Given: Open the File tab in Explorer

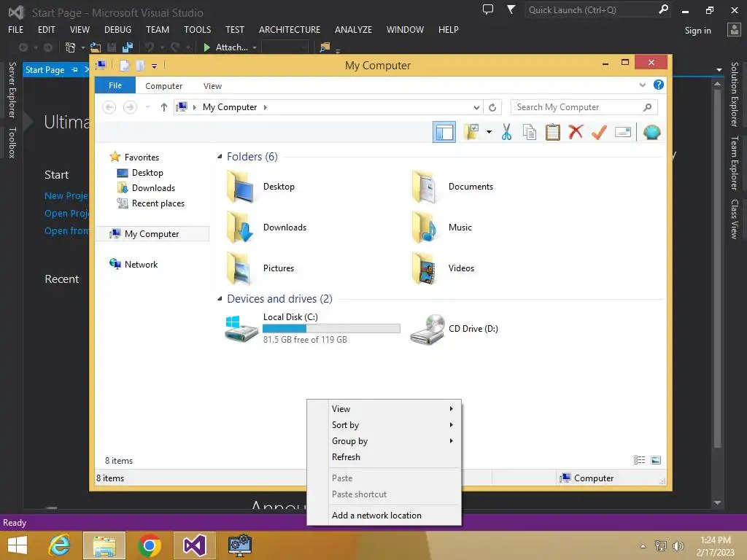Looking at the screenshot, I should click(115, 85).
